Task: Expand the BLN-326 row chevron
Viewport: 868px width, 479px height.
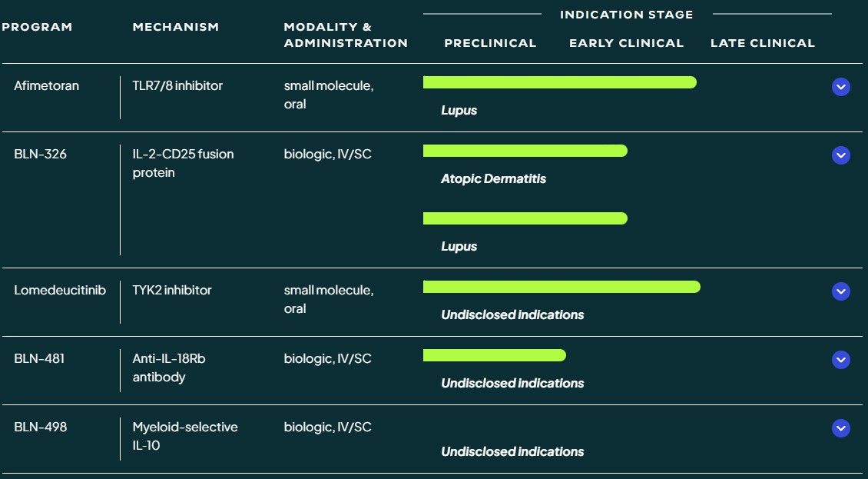Action: [x=840, y=155]
